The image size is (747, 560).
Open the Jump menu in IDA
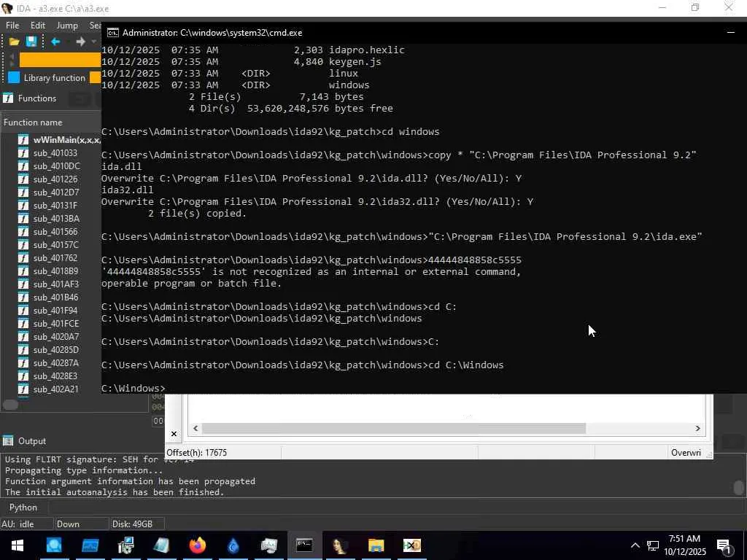[67, 26]
